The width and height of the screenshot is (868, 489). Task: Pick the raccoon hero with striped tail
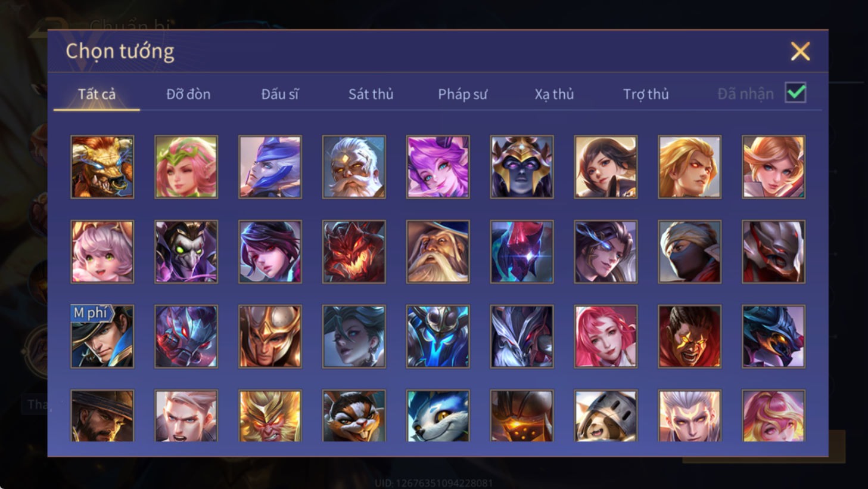[x=354, y=416]
